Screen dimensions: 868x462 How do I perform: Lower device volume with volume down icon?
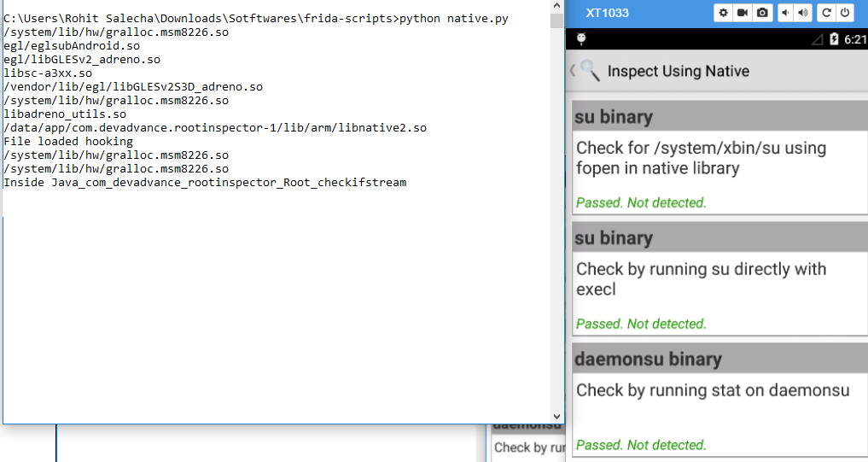point(785,13)
